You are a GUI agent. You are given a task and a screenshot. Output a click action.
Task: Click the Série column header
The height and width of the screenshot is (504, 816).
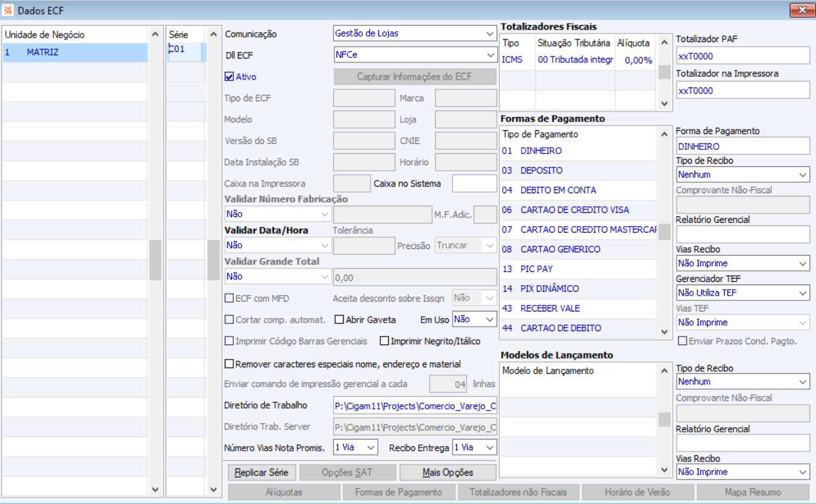[x=187, y=35]
